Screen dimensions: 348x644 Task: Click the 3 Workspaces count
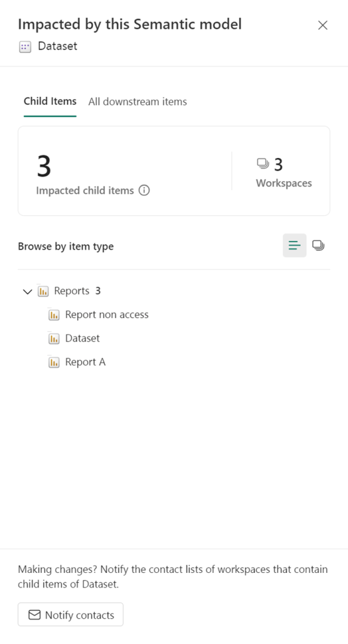coord(284,172)
